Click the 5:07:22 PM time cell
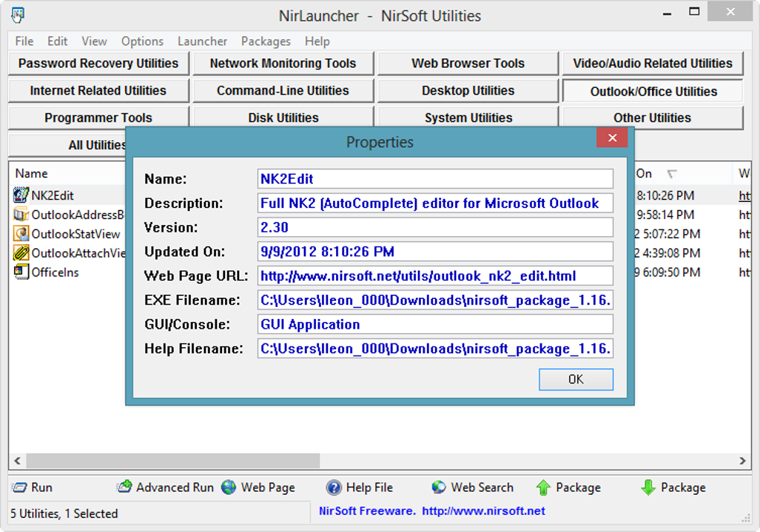The height and width of the screenshot is (532, 760). (671, 234)
